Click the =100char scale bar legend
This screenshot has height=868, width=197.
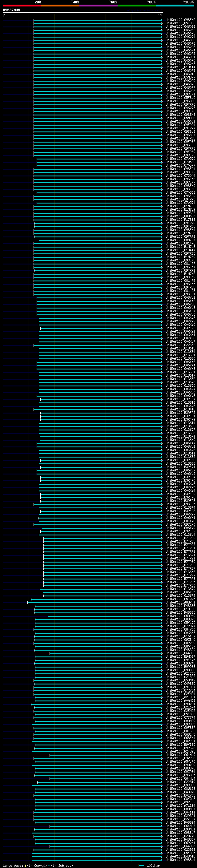click(x=150, y=866)
